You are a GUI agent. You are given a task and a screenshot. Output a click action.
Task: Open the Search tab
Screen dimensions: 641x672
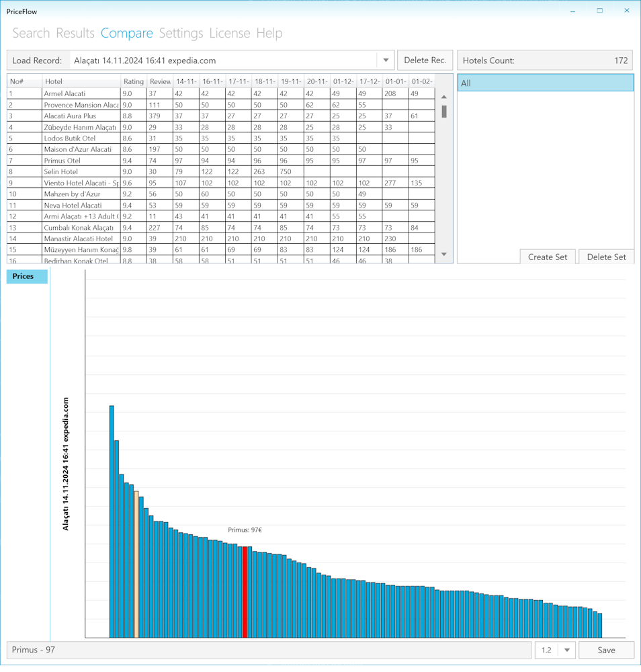pyautogui.click(x=31, y=33)
